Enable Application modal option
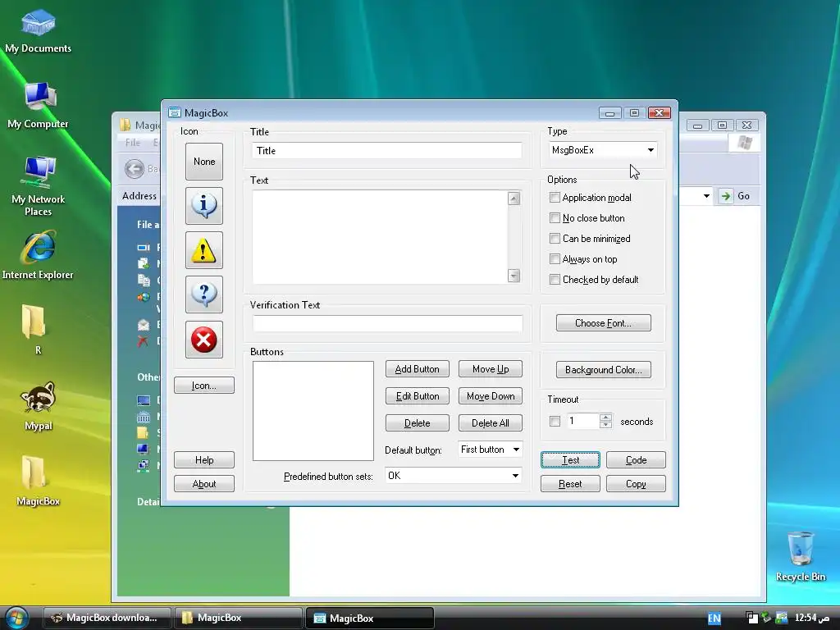This screenshot has width=840, height=630. (555, 198)
